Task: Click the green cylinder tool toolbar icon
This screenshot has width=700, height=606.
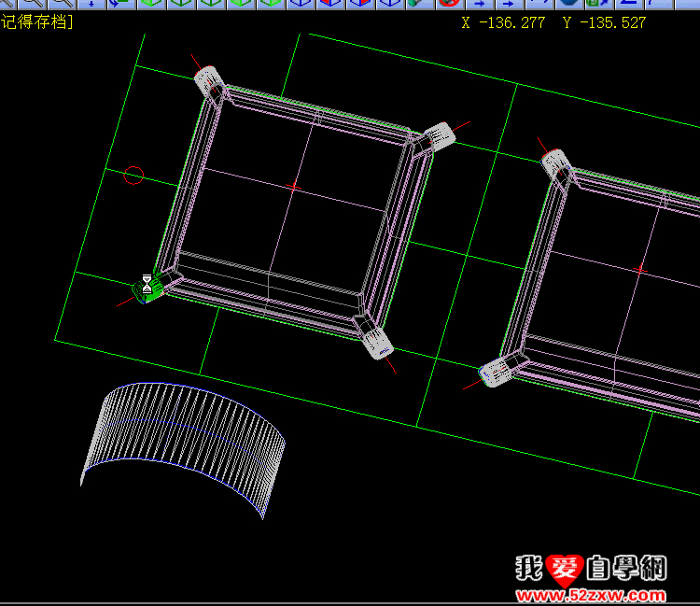Action: (x=420, y=4)
